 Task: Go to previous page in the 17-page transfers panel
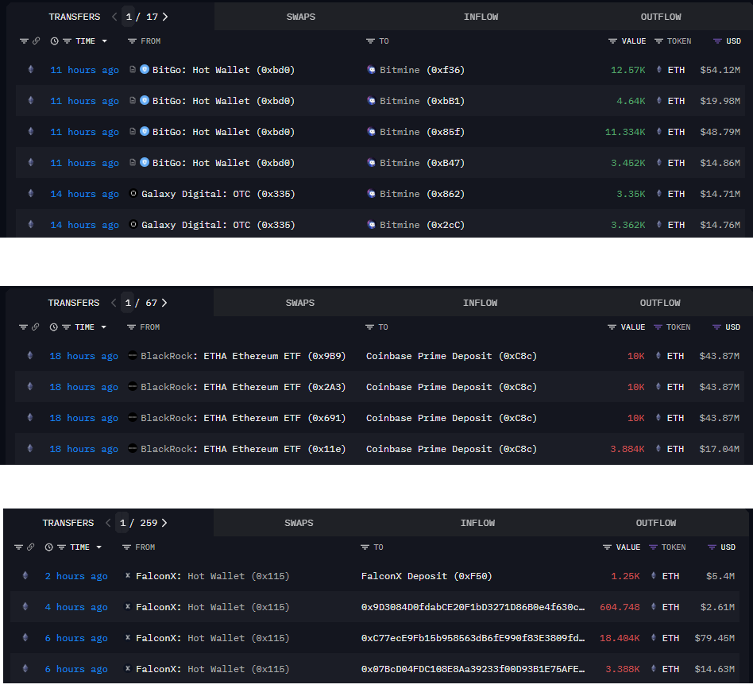[114, 17]
